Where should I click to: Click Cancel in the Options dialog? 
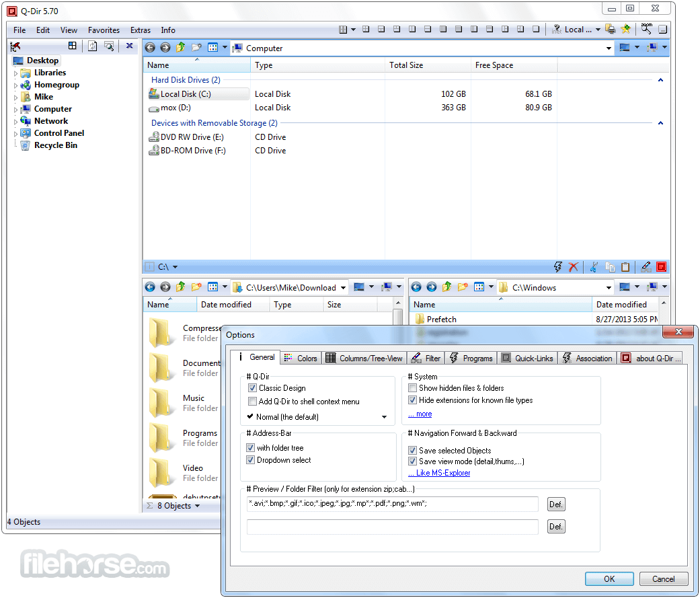click(664, 578)
